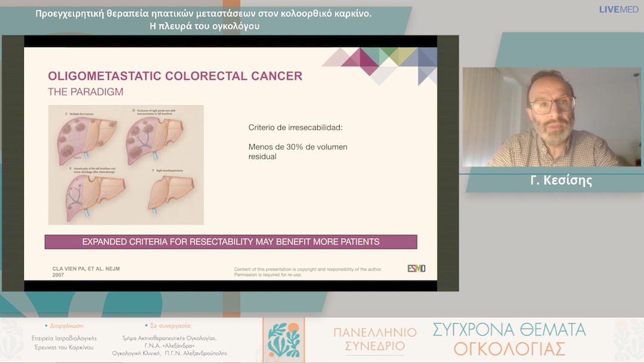Image resolution: width=644 pixels, height=363 pixels.
Task: Click the 'CLA VIEN PA, ET AL. NEJM 2007' citation
Action: pyautogui.click(x=86, y=271)
